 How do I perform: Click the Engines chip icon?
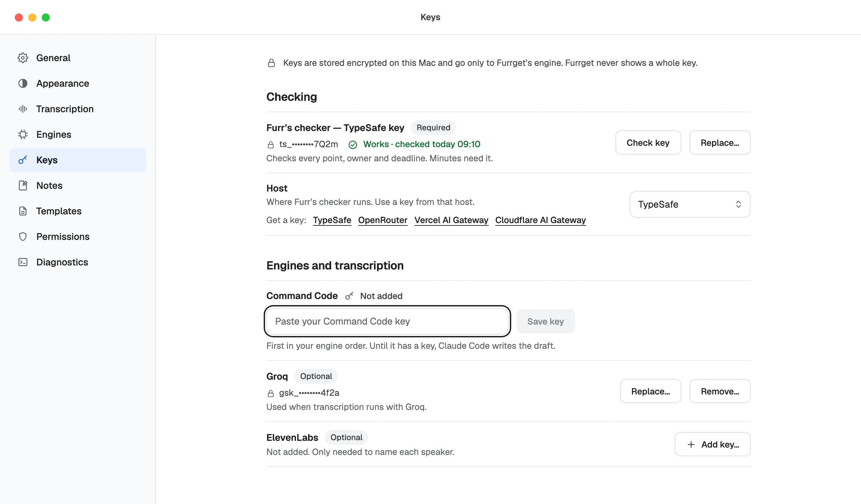point(23,134)
